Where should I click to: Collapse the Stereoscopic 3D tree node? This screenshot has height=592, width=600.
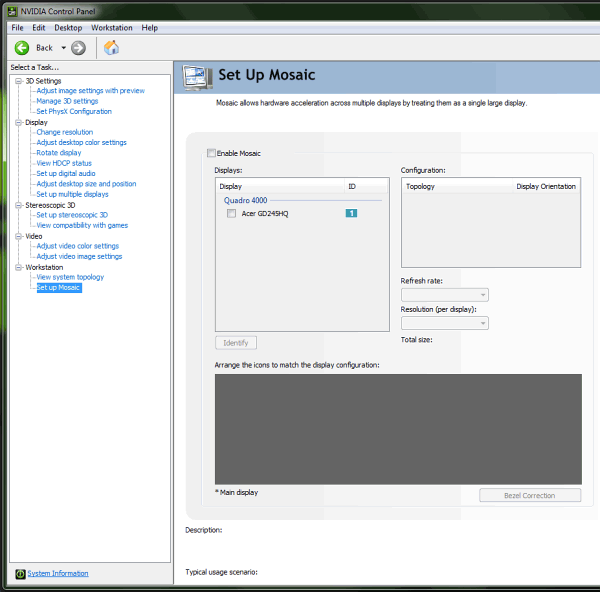pyautogui.click(x=18, y=205)
